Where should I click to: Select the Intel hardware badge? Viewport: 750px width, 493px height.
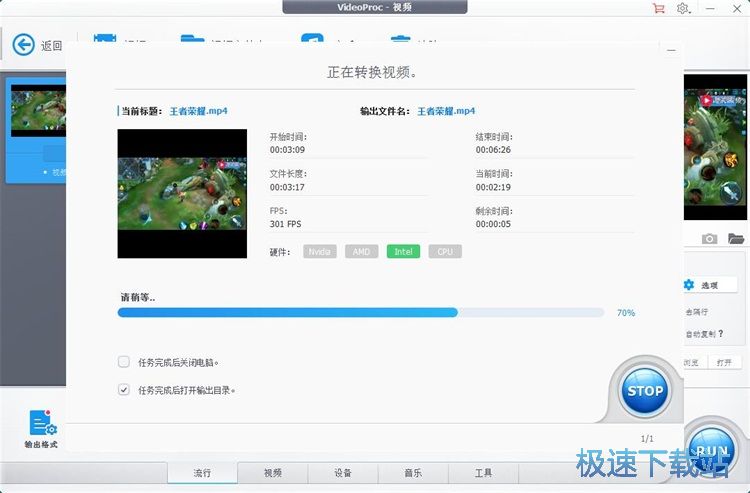pyautogui.click(x=403, y=252)
